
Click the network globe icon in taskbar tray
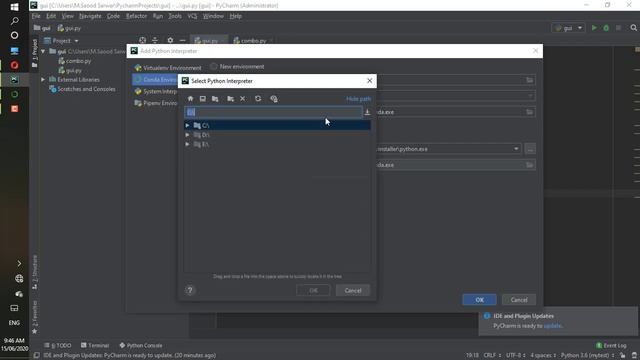point(19,278)
